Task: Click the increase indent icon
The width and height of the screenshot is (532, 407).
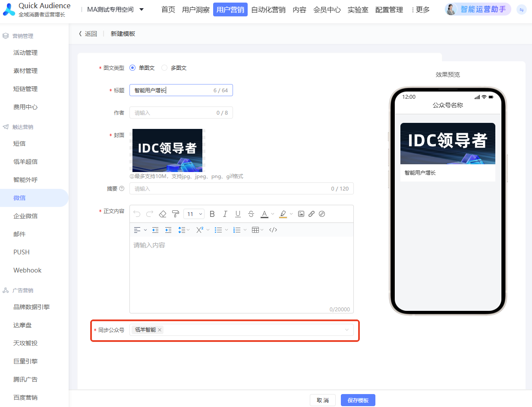Action: coord(168,230)
